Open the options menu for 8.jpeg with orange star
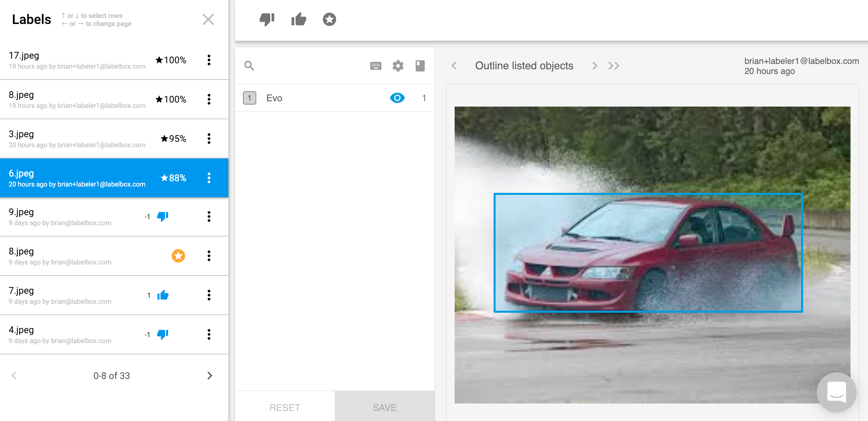 click(x=209, y=256)
